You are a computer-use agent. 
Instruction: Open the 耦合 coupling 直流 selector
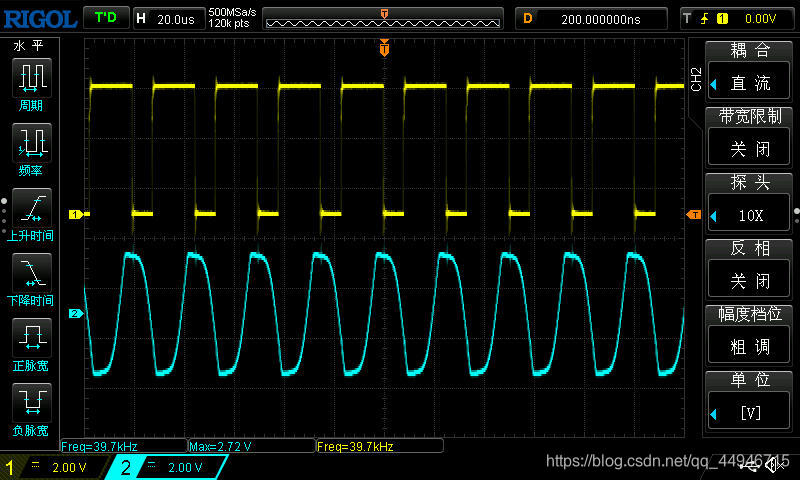pyautogui.click(x=748, y=83)
